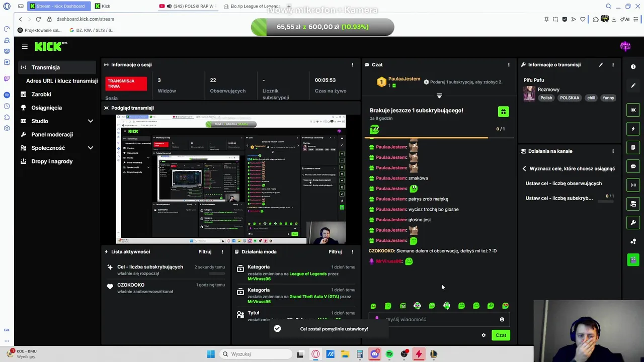The image size is (644, 362).
Task: Open Adres URL i klucz transmisji
Action: 62,81
